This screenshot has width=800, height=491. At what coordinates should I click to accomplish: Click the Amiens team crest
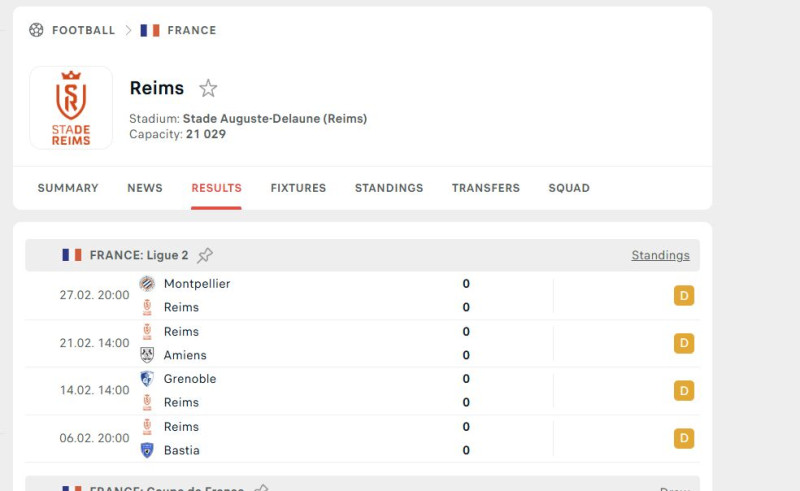coord(147,355)
